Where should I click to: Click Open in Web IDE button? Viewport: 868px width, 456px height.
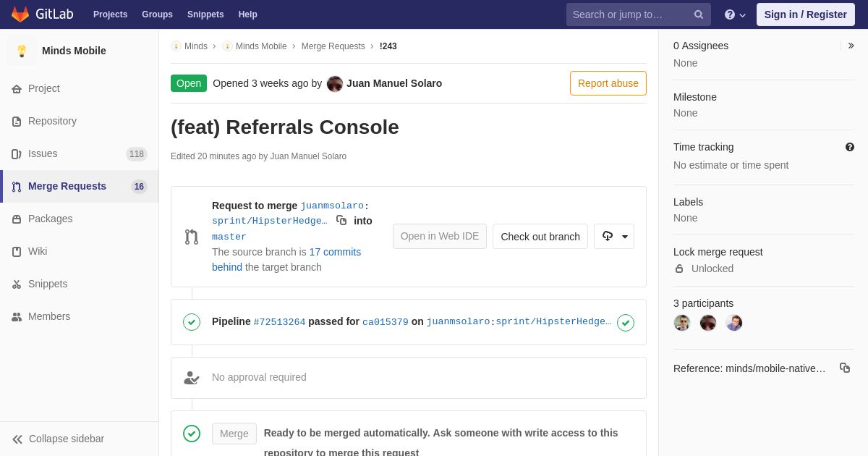(x=440, y=236)
